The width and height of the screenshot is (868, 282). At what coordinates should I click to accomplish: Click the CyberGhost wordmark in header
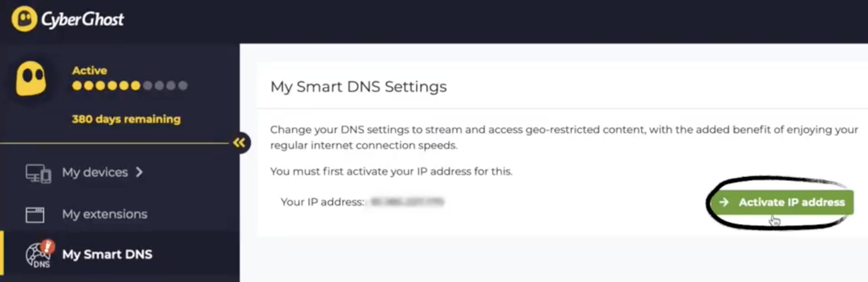[x=83, y=20]
